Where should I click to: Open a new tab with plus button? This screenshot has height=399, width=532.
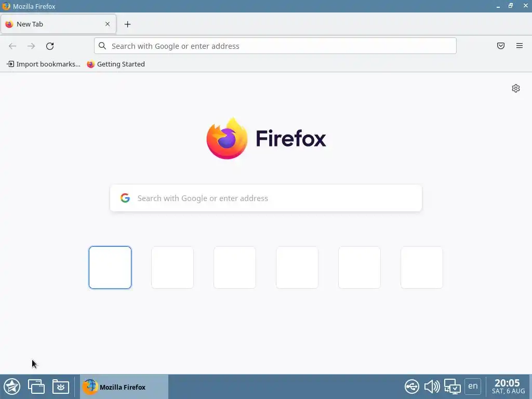coord(128,24)
